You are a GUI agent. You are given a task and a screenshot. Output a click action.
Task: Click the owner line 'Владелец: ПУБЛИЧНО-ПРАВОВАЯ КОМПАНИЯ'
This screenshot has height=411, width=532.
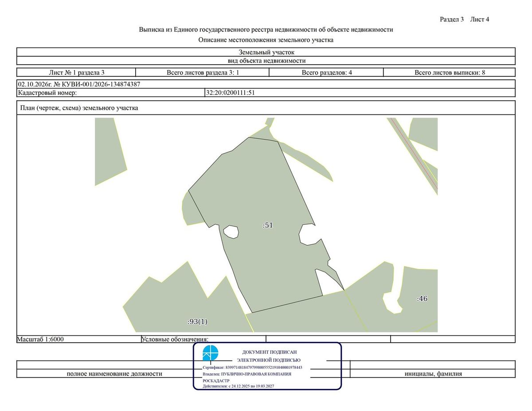point(247,374)
